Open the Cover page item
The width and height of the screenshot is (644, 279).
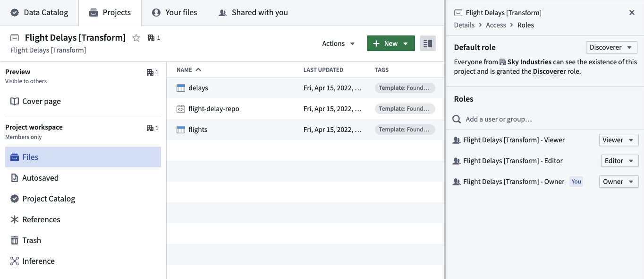point(83,101)
